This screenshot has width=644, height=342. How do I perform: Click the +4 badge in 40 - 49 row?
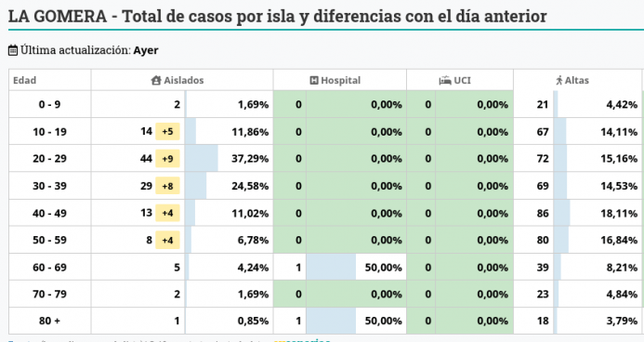pyautogui.click(x=167, y=214)
